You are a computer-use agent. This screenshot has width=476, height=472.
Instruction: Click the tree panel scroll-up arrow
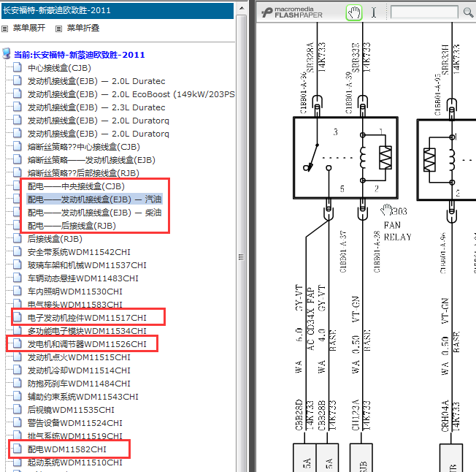pyautogui.click(x=242, y=8)
